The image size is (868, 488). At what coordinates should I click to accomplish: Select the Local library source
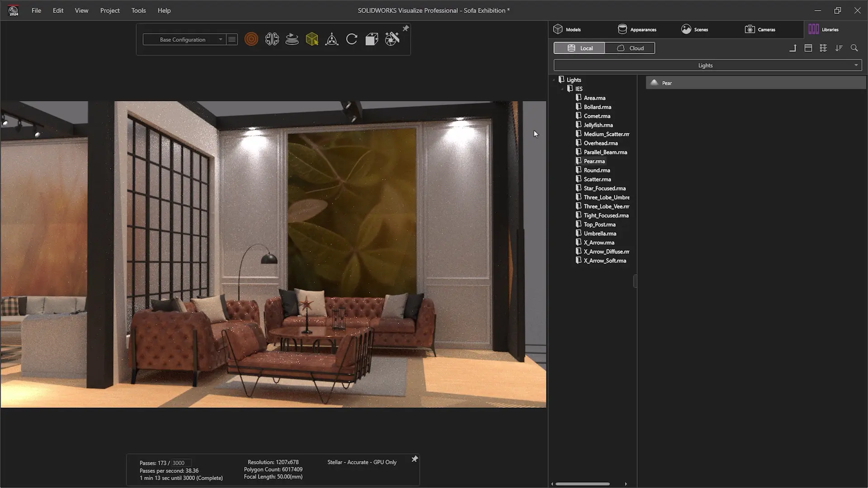(x=580, y=48)
